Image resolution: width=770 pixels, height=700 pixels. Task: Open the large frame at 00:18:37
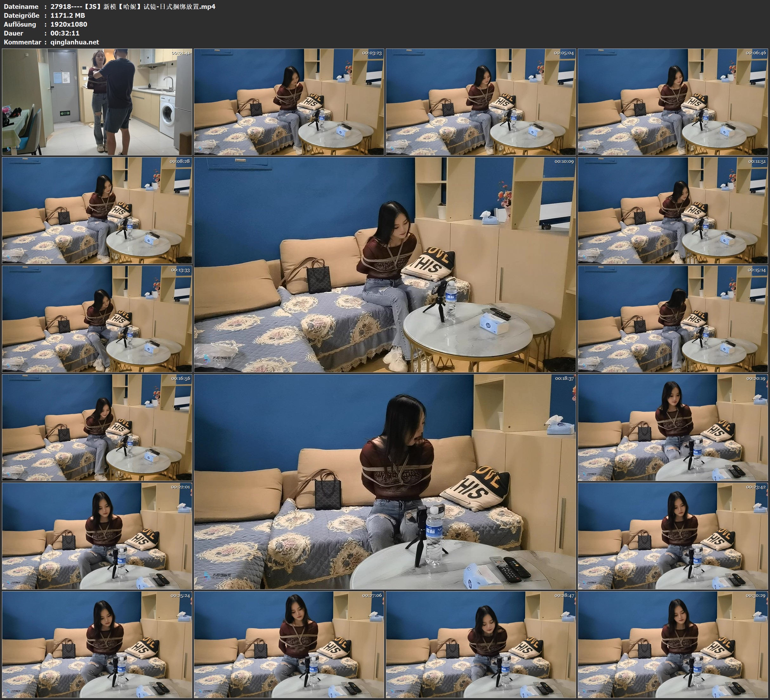coord(385,481)
